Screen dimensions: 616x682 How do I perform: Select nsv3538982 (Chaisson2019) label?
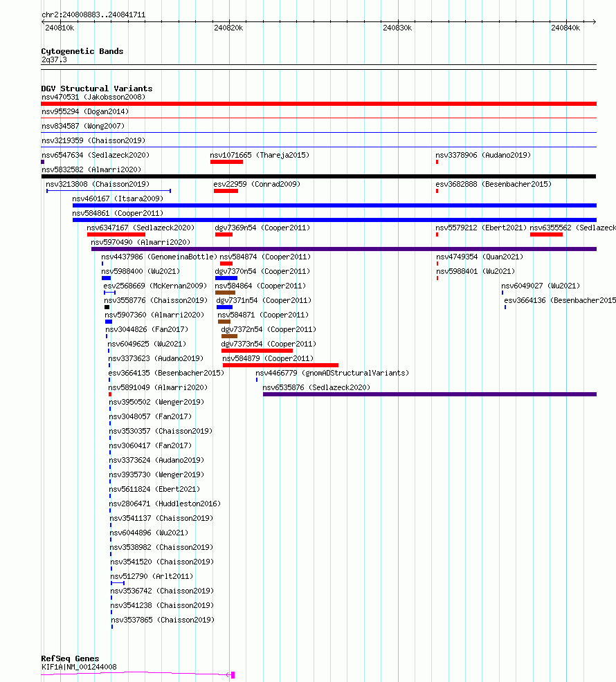click(161, 548)
